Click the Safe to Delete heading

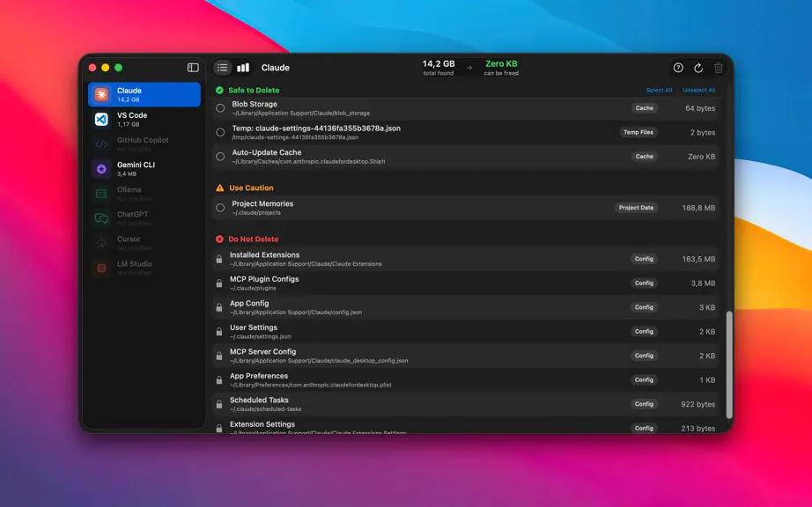click(x=254, y=90)
